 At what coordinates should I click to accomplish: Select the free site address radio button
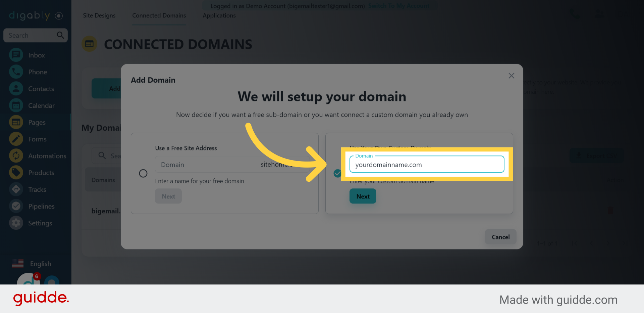[x=143, y=173]
